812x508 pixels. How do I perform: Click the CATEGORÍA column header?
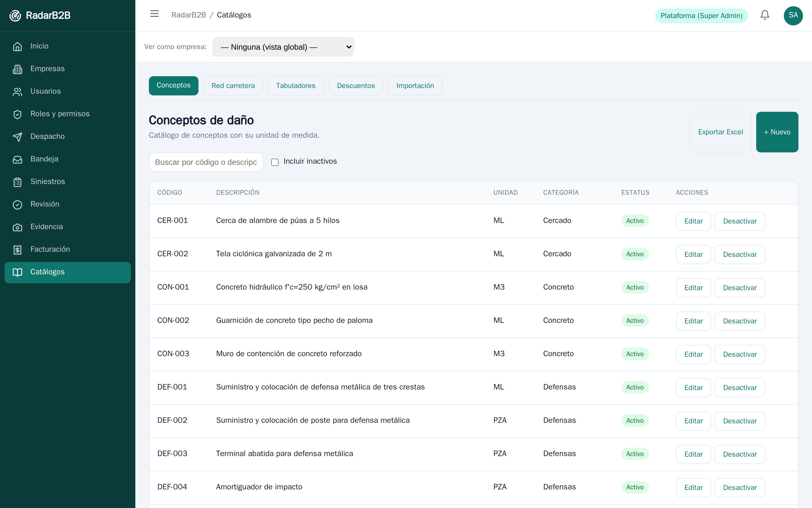561,192
